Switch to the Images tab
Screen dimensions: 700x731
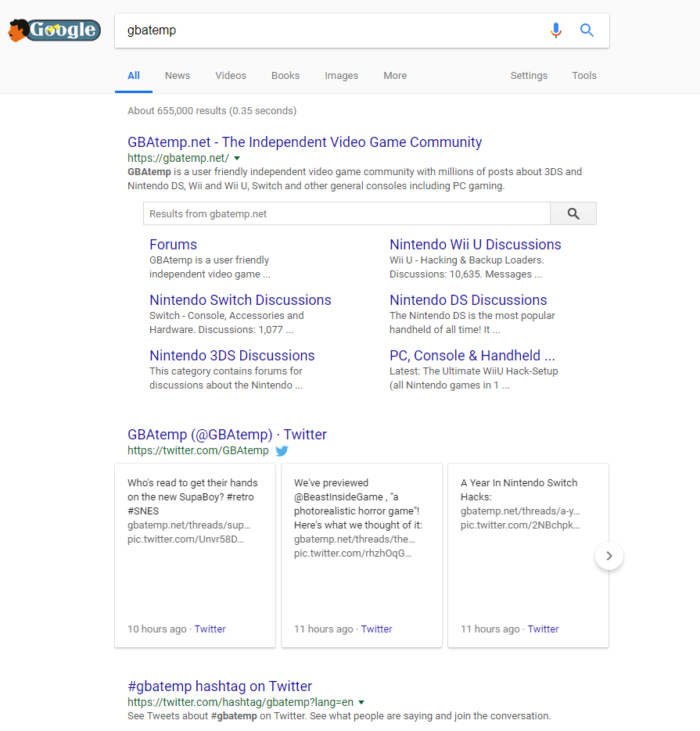(341, 76)
